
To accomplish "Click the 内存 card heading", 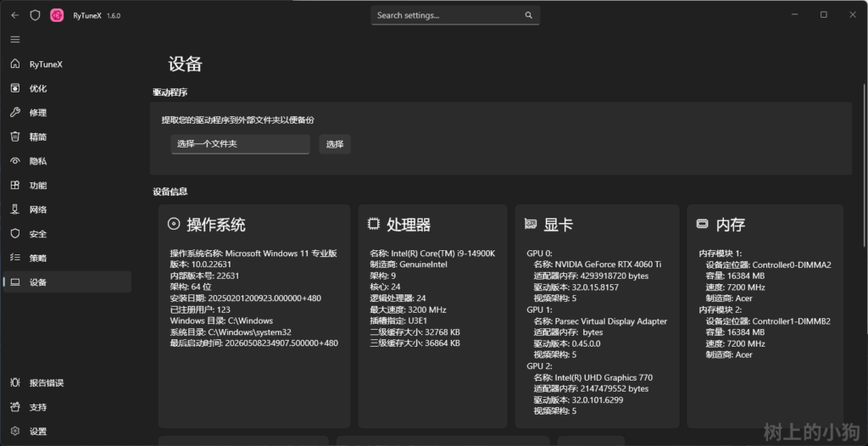I will point(730,225).
